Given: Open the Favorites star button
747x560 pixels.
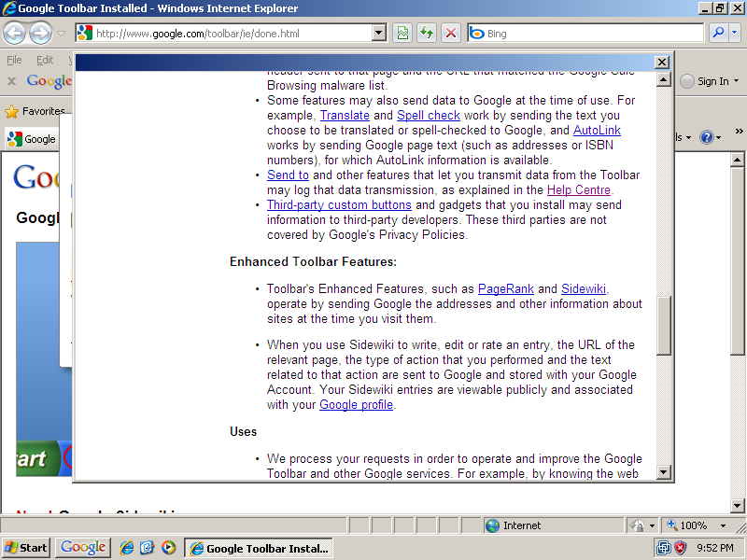Looking at the screenshot, I should 35,111.
